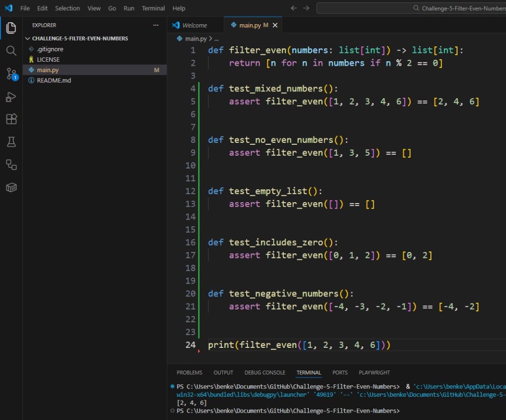Open the Testing view
506x420 pixels.
click(11, 141)
